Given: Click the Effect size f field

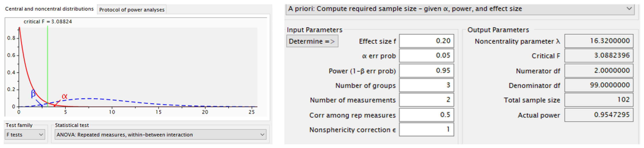Looking at the screenshot, I should pyautogui.click(x=426, y=41).
